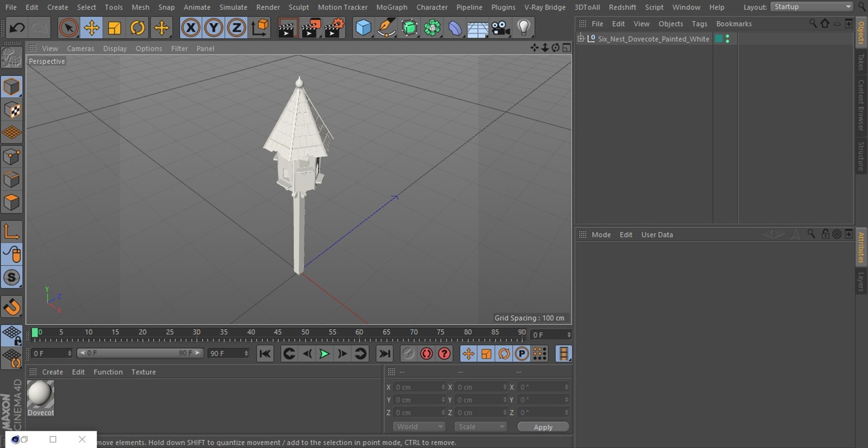Open the spline Pen tool
The image size is (868, 448).
click(387, 28)
